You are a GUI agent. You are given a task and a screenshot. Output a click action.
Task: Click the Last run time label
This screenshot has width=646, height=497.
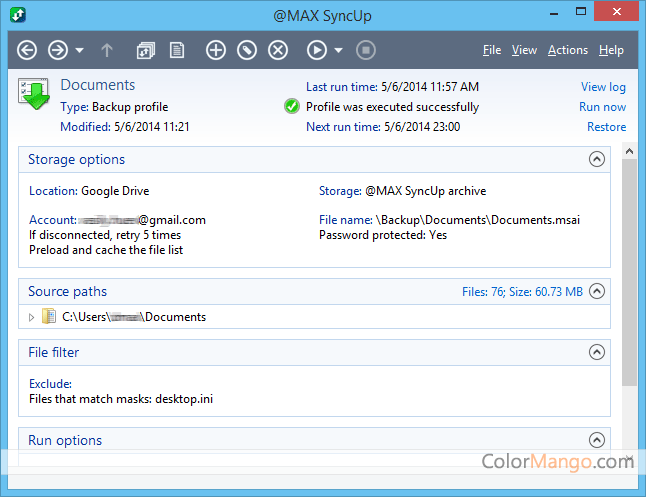coord(342,87)
